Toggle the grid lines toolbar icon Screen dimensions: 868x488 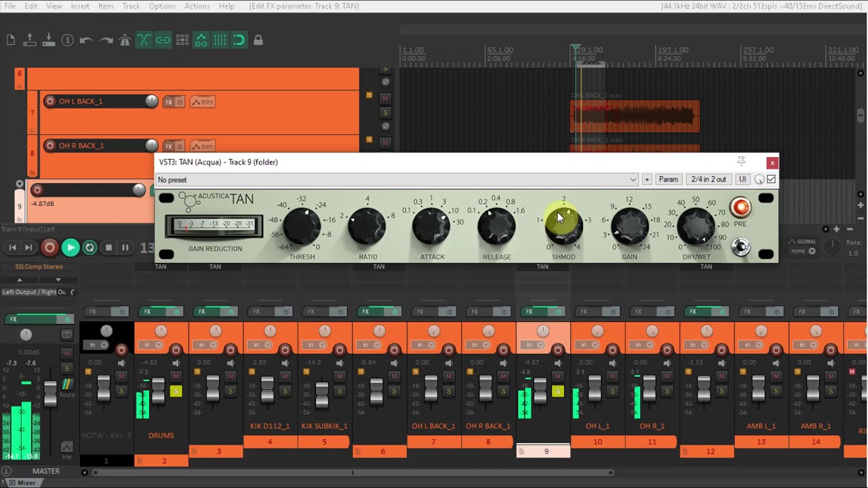220,41
